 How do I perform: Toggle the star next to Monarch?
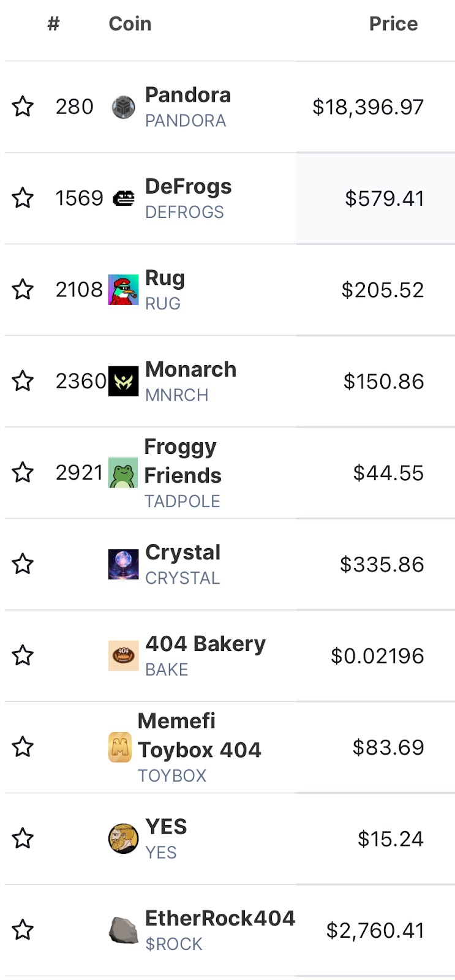[23, 381]
